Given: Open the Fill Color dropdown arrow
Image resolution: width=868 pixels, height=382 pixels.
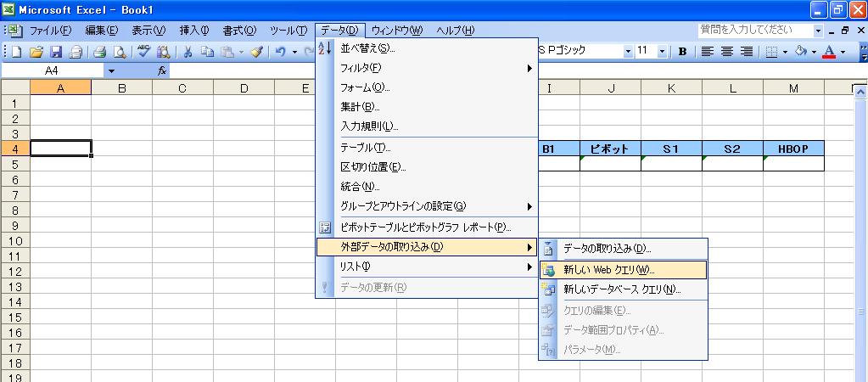Looking at the screenshot, I should 814,52.
